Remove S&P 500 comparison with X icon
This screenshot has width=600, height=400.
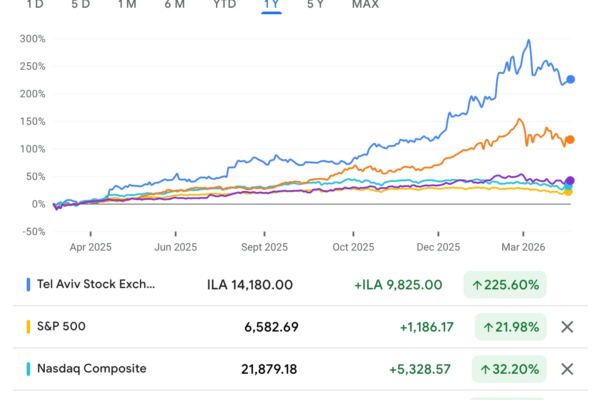tap(567, 327)
